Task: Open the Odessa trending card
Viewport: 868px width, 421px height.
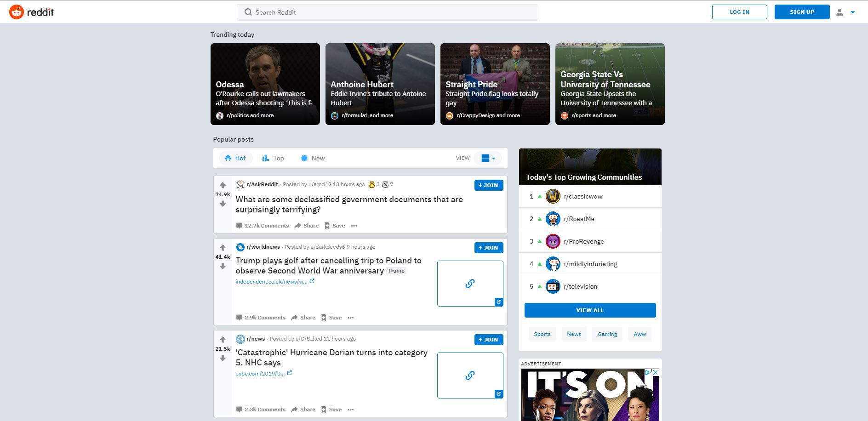Action: coord(265,84)
